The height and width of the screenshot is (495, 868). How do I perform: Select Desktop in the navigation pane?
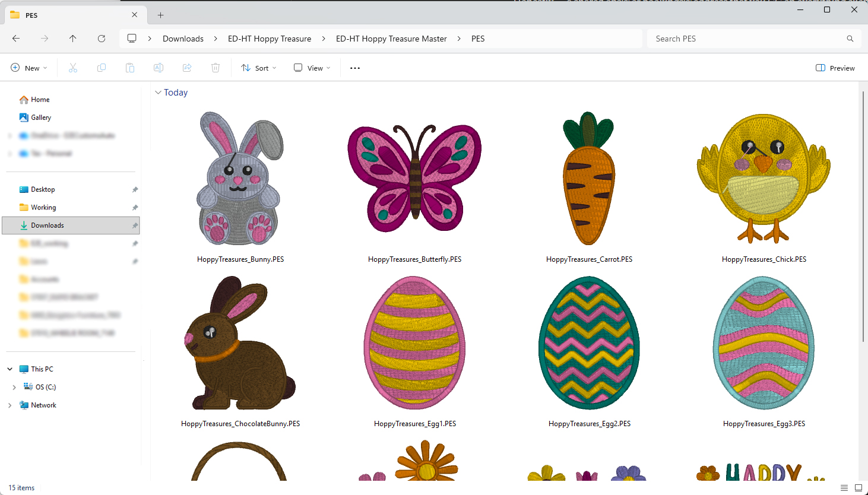43,189
